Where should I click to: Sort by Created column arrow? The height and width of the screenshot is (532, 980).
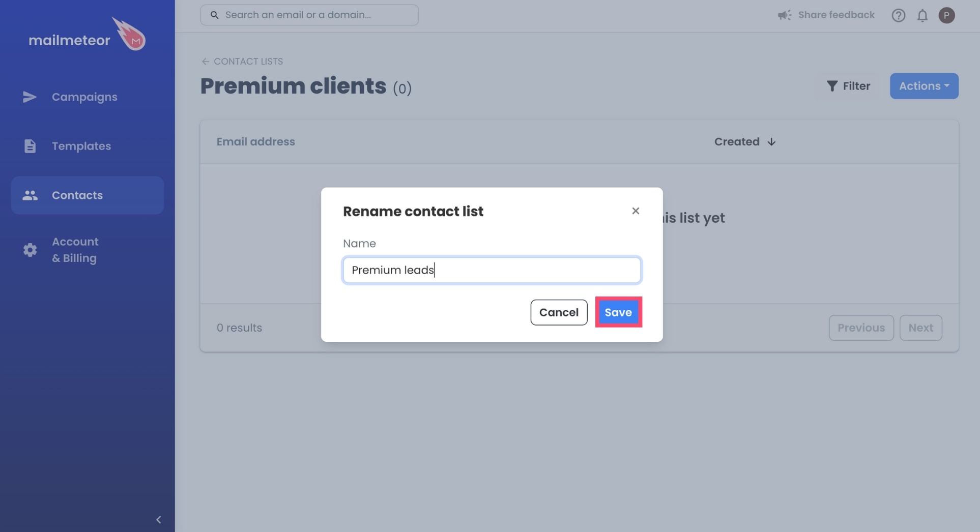(771, 142)
